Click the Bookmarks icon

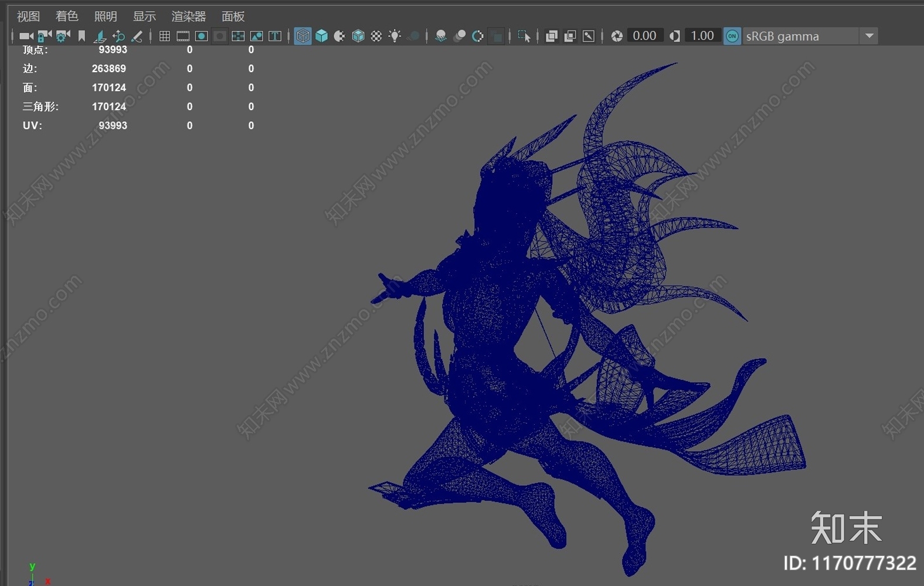coord(82,36)
